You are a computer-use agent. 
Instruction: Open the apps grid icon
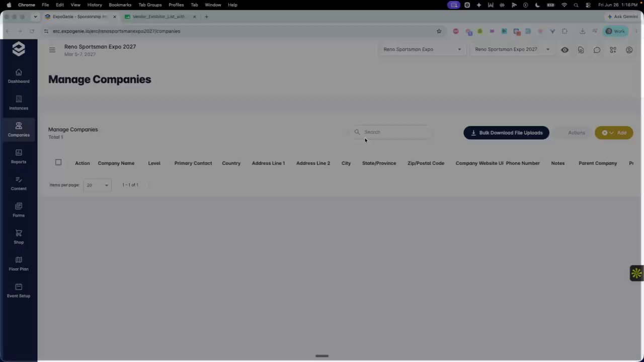click(x=613, y=50)
